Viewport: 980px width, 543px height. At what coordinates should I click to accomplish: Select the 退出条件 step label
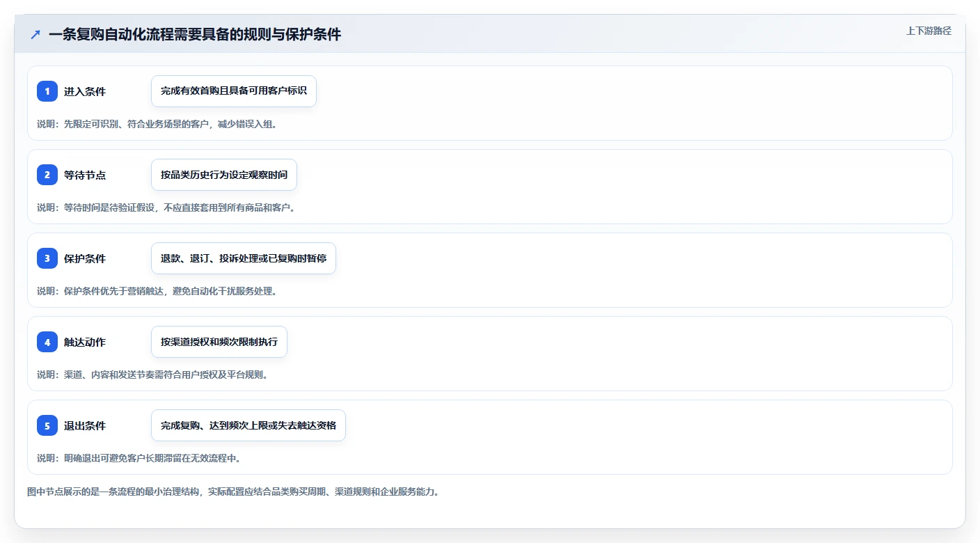(85, 426)
